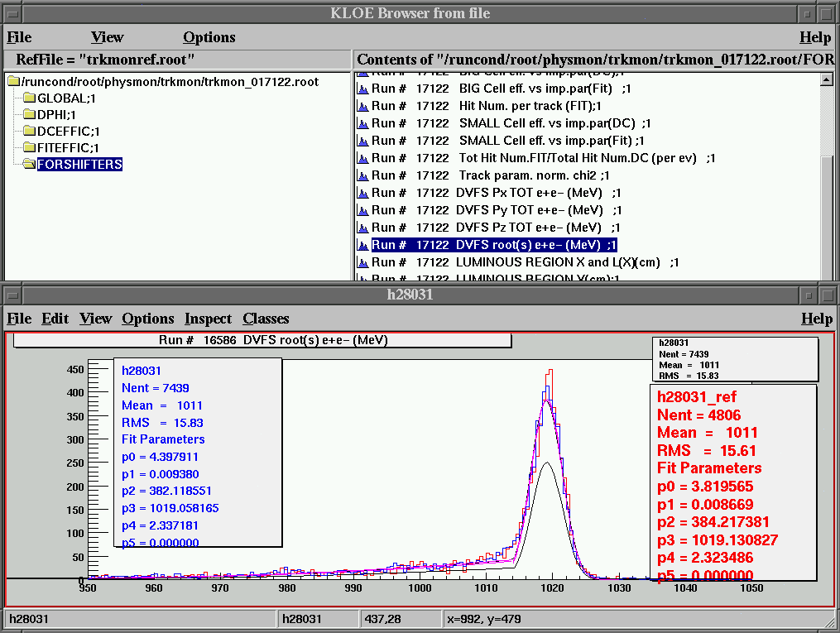The width and height of the screenshot is (840, 633).
Task: Click the DPHI;1 folder icon
Action: pos(30,115)
